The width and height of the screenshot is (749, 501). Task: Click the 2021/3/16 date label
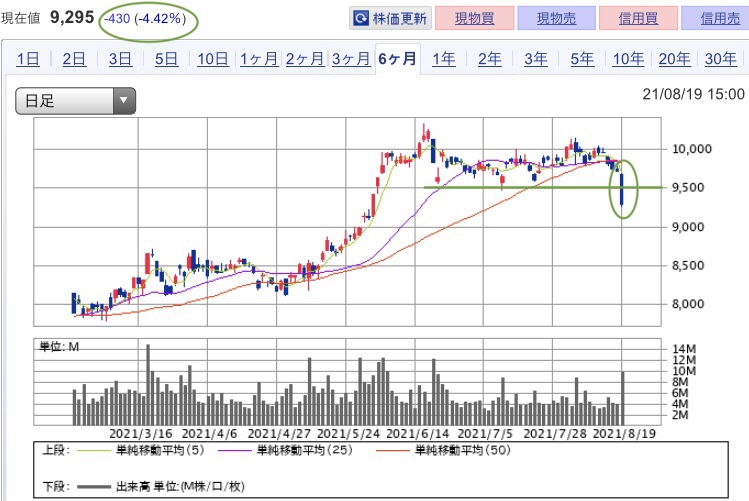140,434
